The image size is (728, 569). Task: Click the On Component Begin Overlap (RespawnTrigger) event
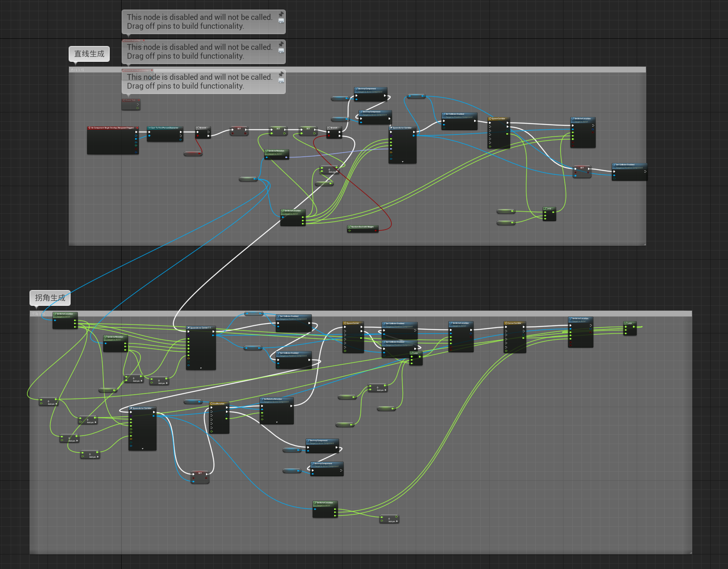[113, 140]
